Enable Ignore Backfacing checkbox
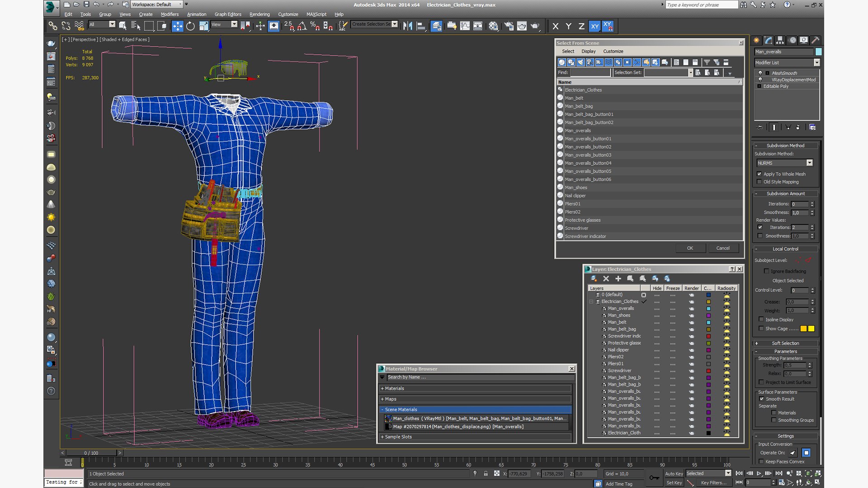The height and width of the screenshot is (488, 868). click(x=766, y=271)
